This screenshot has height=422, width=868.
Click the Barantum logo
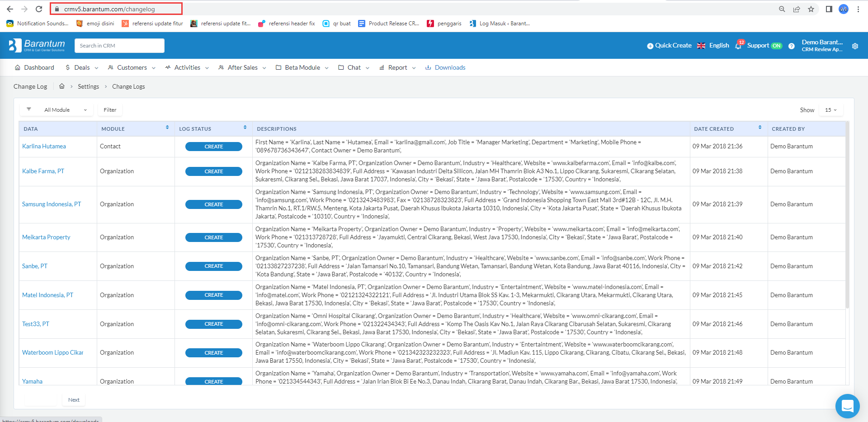pos(37,45)
